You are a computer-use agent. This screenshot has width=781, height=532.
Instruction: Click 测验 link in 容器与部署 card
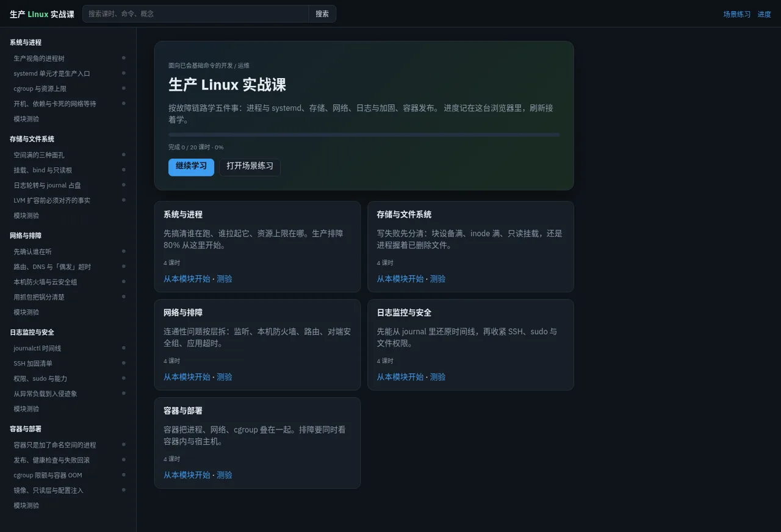pos(225,475)
